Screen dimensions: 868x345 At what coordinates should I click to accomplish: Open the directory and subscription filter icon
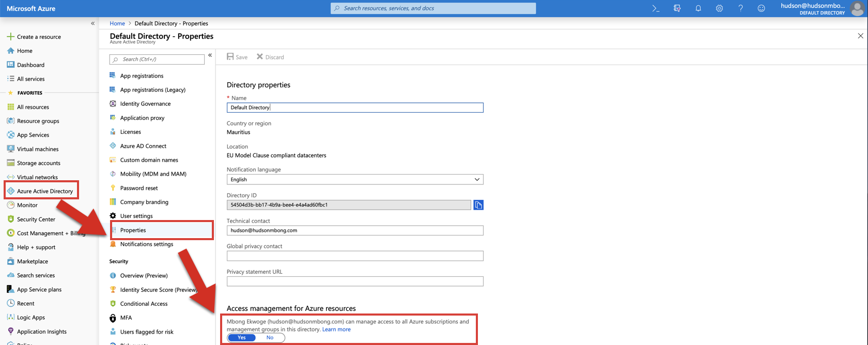point(677,8)
